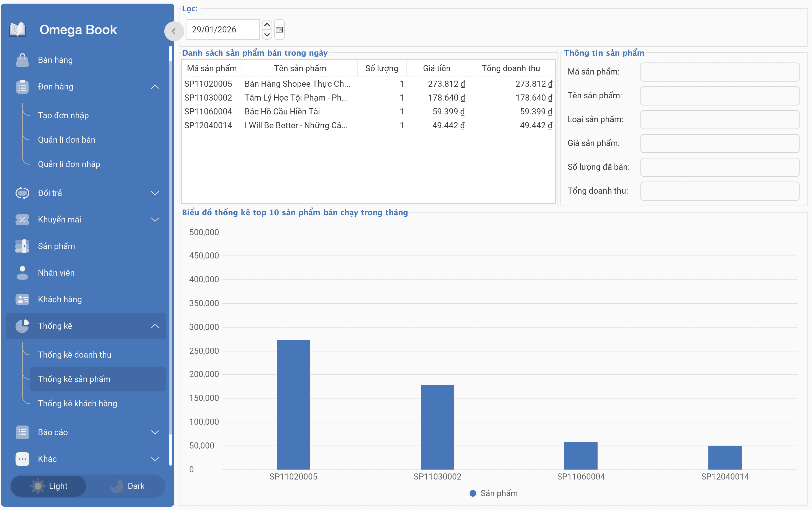Click the Sản phẩm legend marker
This screenshot has width=812, height=510.
click(473, 493)
